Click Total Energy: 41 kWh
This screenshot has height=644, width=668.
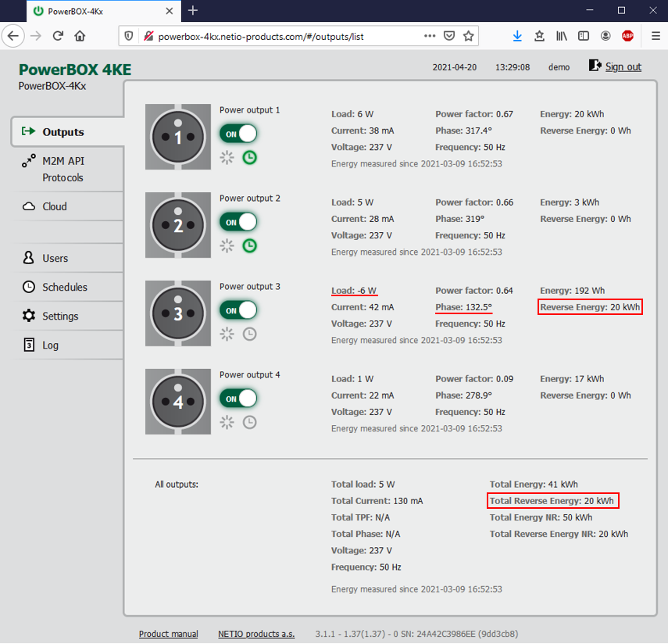534,484
